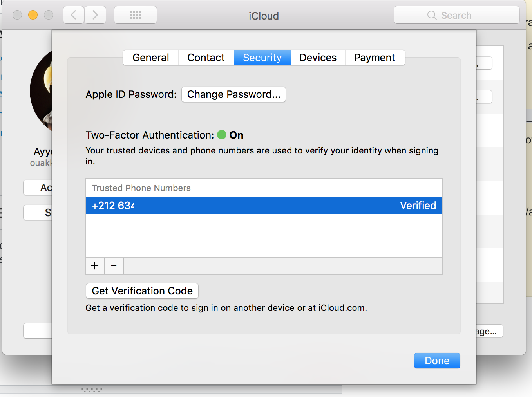
Task: Click the Trusted Phone Numbers header
Action: coord(141,188)
